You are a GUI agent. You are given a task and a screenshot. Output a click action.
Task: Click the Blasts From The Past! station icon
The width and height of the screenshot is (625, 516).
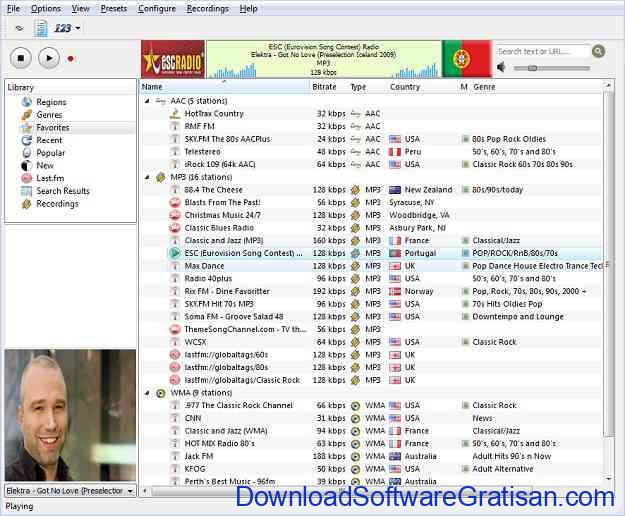[x=175, y=202]
